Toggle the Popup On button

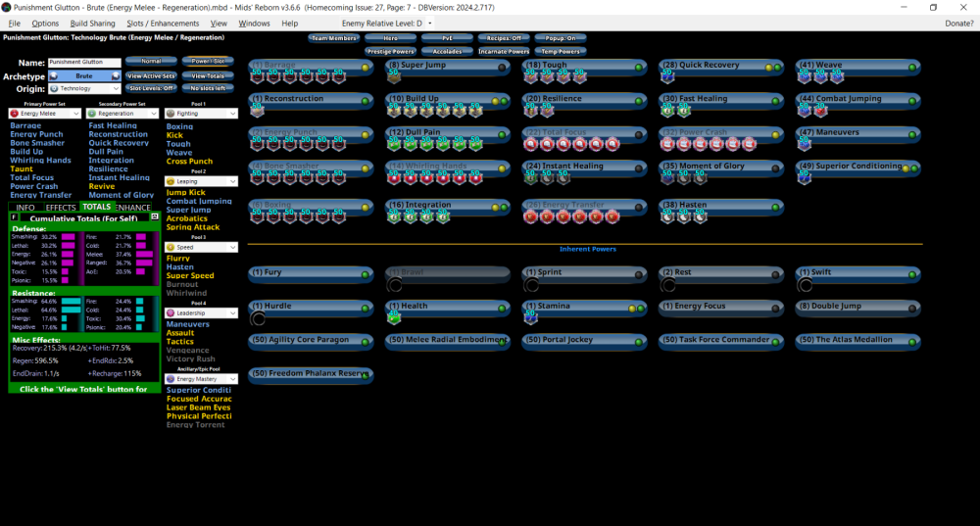pyautogui.click(x=561, y=38)
